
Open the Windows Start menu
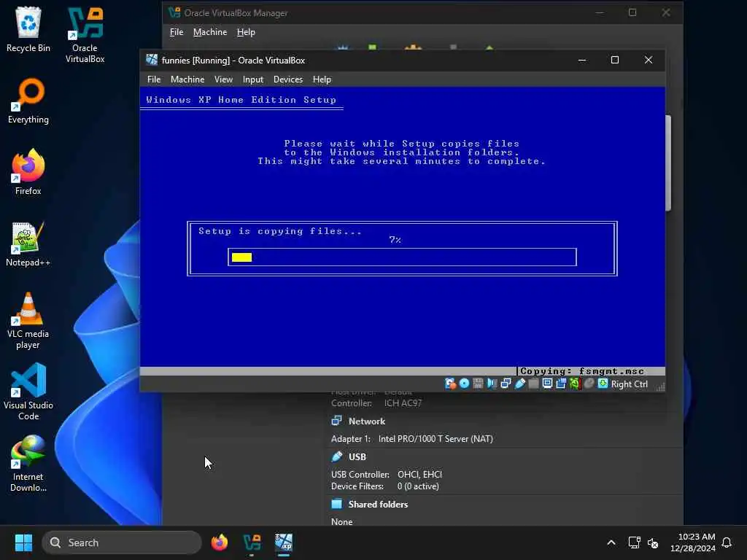23,542
